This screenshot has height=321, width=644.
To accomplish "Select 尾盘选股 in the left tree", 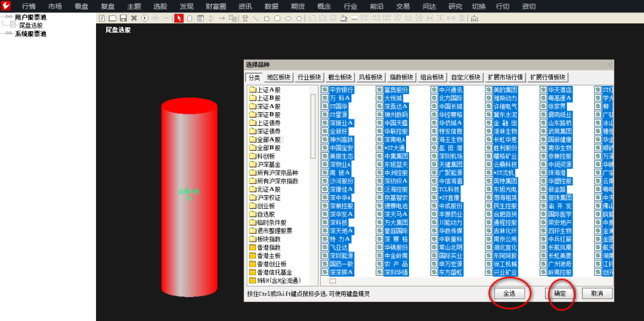I will pos(31,25).
